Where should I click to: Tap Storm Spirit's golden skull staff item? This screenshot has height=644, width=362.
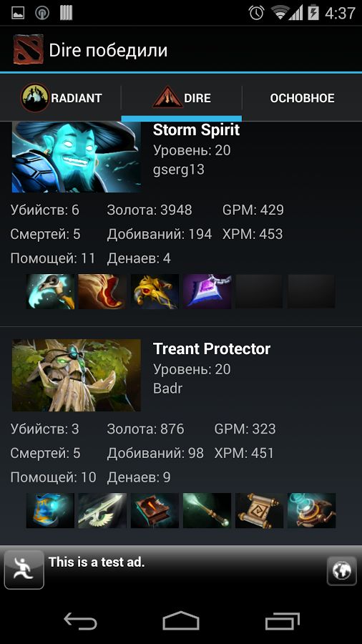coord(155,291)
